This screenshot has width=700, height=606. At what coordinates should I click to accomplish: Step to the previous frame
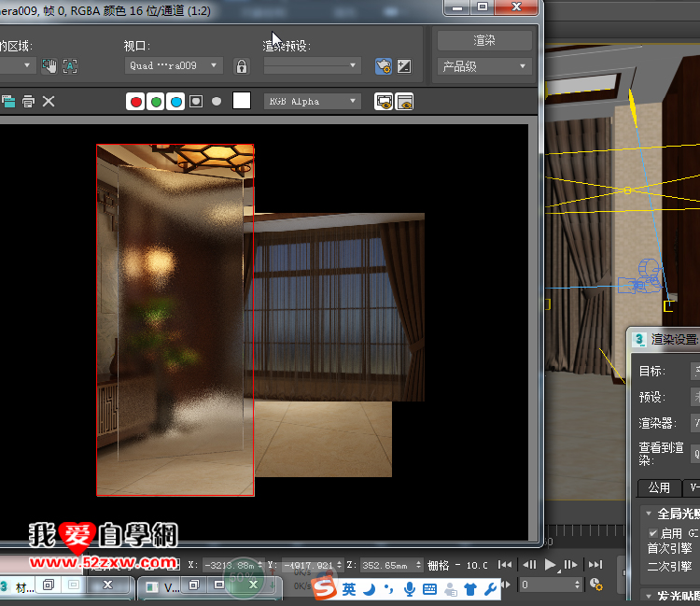tap(529, 565)
